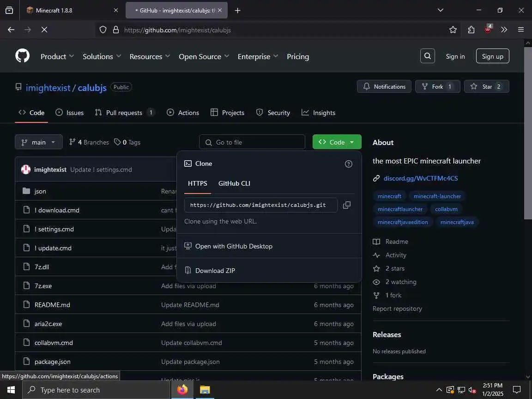The image size is (532, 399).
Task: Expand the Solutions navigation dropdown
Action: (102, 56)
